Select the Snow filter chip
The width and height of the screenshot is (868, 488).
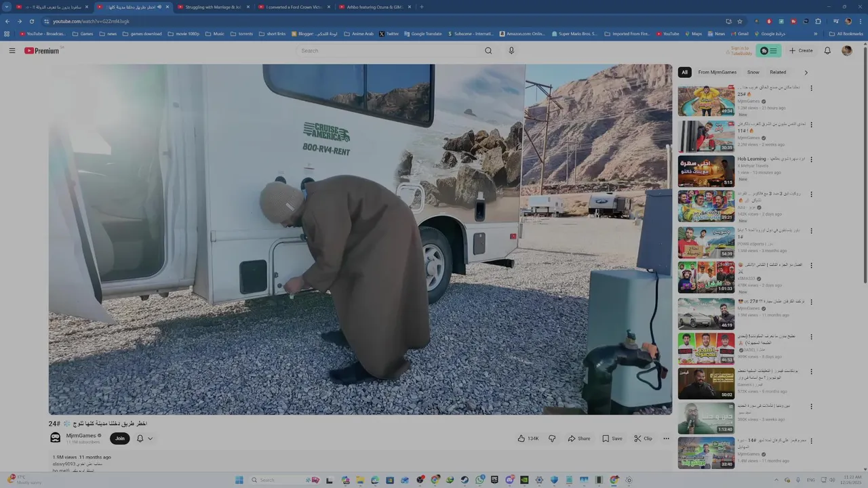click(x=753, y=73)
